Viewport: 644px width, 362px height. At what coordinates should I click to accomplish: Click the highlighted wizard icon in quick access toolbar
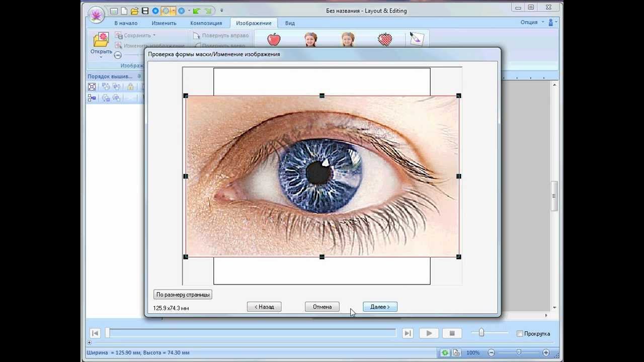[166, 11]
